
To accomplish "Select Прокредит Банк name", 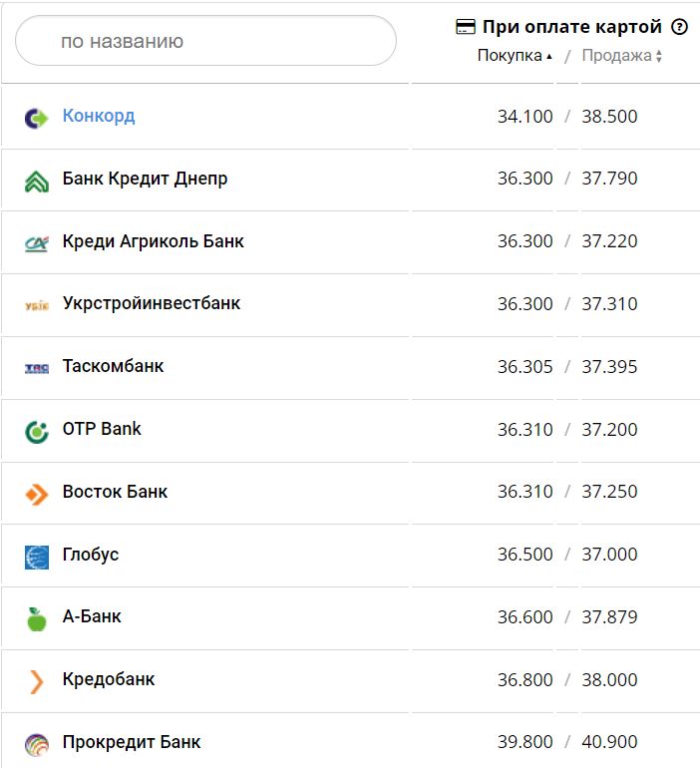I will (132, 742).
